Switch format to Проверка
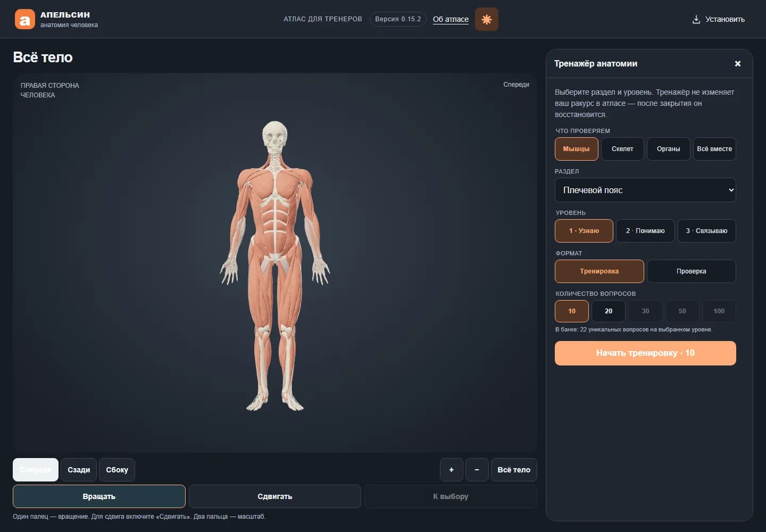The image size is (766, 532). [x=691, y=271]
